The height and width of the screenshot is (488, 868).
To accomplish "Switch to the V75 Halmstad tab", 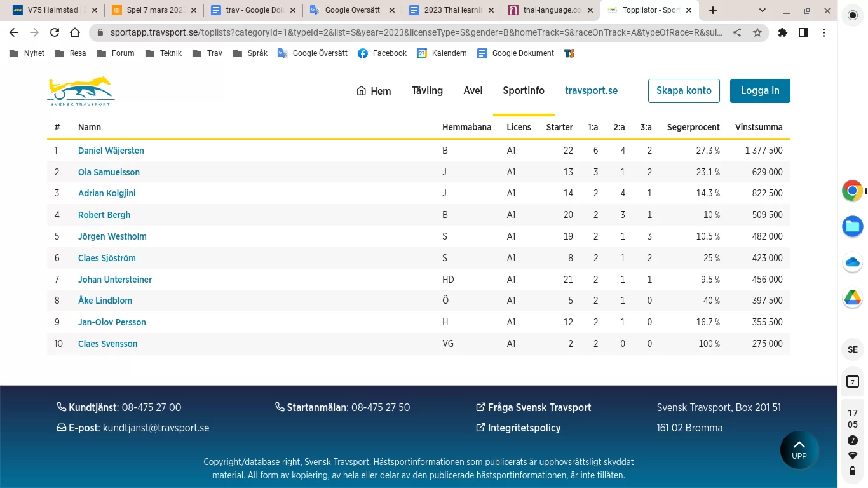I will (x=53, y=10).
